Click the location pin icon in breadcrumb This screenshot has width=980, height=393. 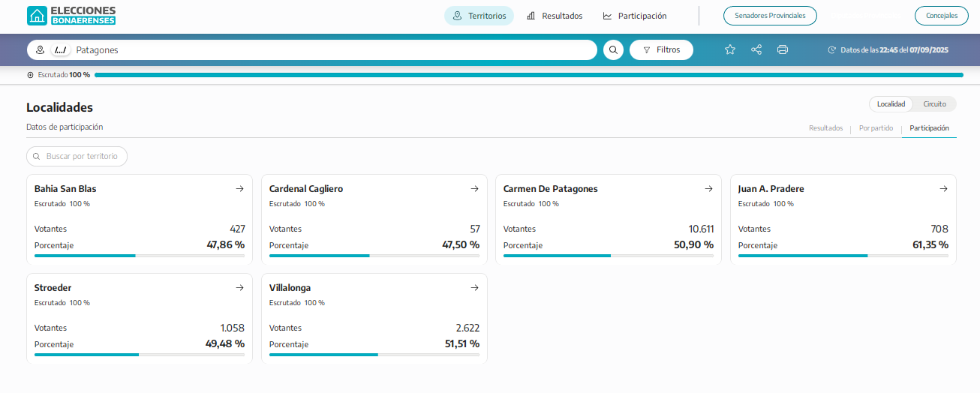coord(41,50)
